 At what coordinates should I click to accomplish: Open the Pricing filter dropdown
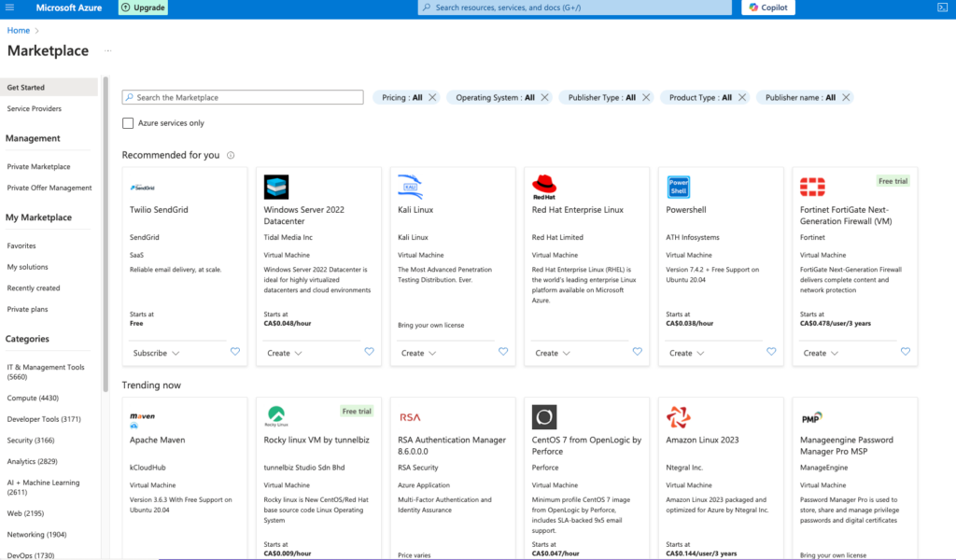pyautogui.click(x=401, y=97)
